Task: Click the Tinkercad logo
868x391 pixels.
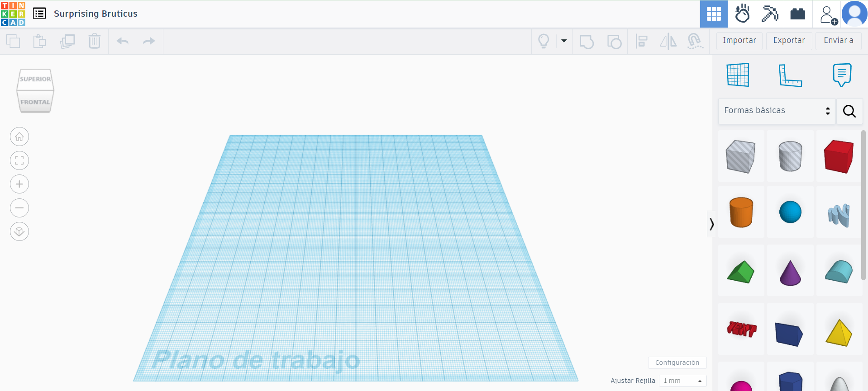Action: (x=13, y=14)
